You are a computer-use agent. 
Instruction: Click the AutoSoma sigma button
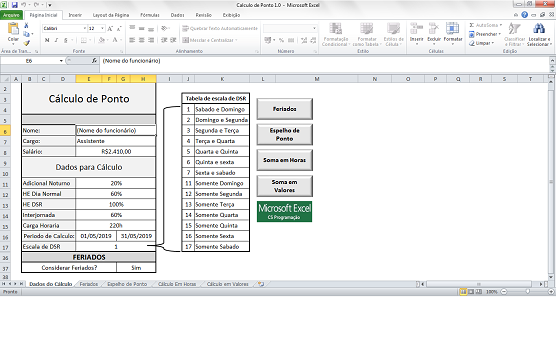point(485,25)
